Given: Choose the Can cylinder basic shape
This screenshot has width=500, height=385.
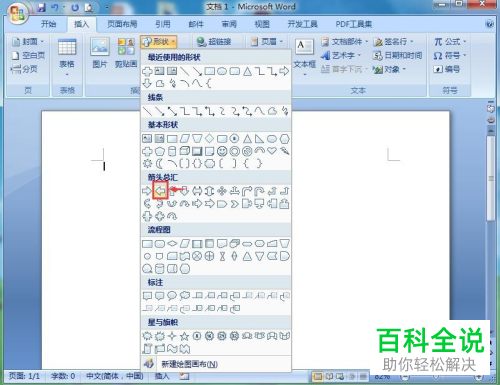Looking at the screenshot, I should (x=172, y=151).
